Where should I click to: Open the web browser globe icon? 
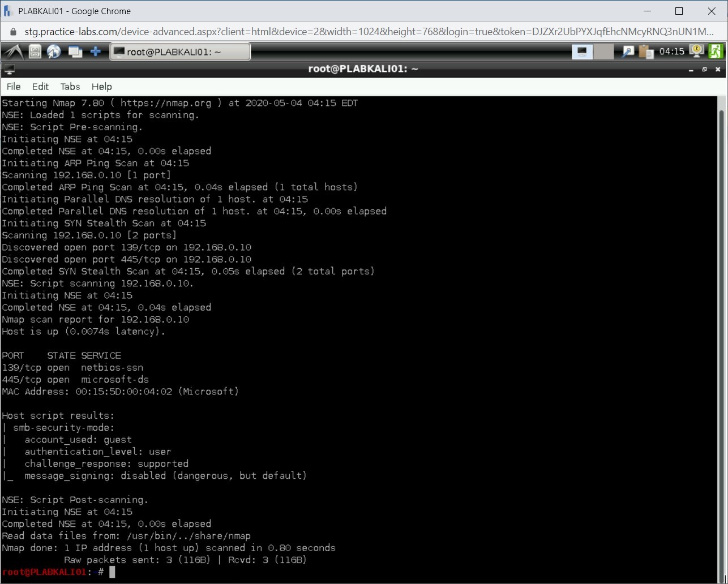54,52
